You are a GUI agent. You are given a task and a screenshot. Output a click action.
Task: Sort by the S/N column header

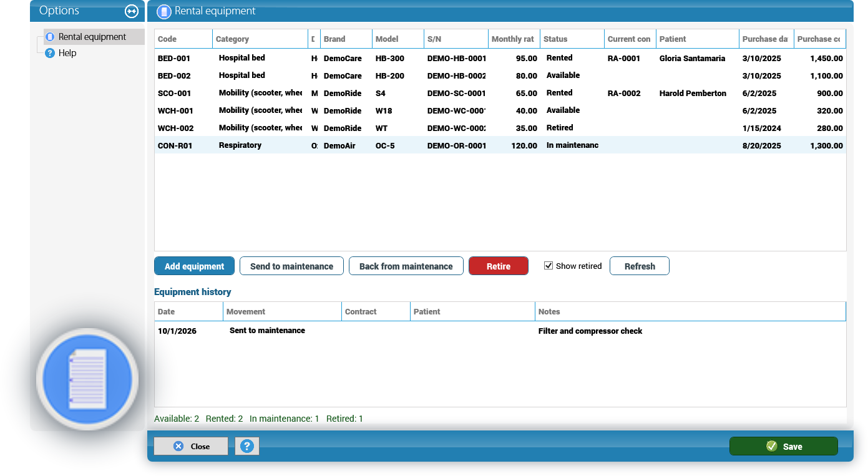coord(456,39)
